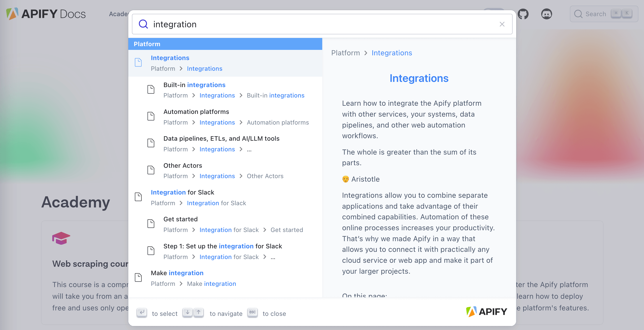The image size is (644, 330).
Task: Click the GitHub icon in header
Action: [x=523, y=14]
